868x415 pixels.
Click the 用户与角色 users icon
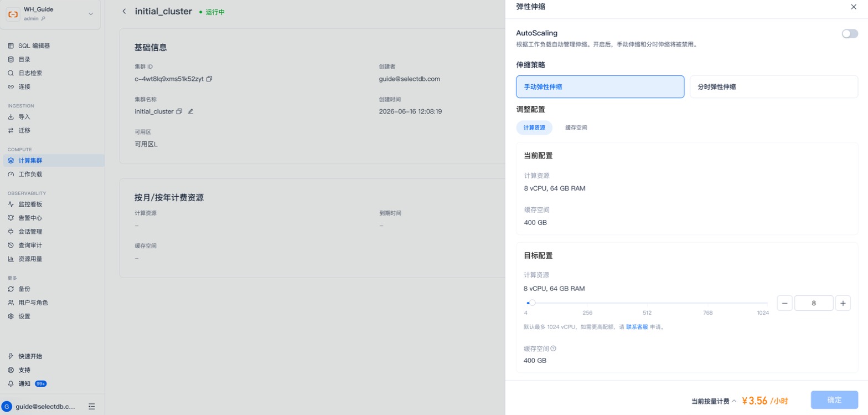11,303
